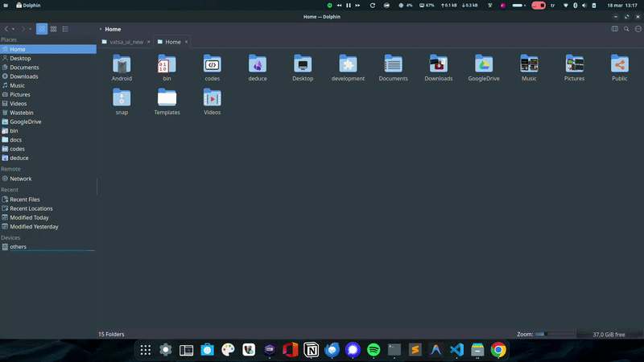Open the hamburger menu icon
The height and width of the screenshot is (362, 644).
point(637,29)
